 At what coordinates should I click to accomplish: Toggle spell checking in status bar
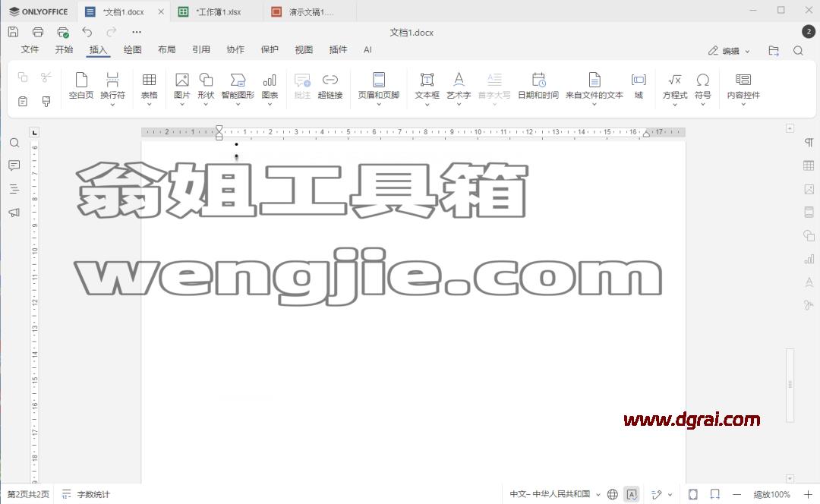[632, 494]
